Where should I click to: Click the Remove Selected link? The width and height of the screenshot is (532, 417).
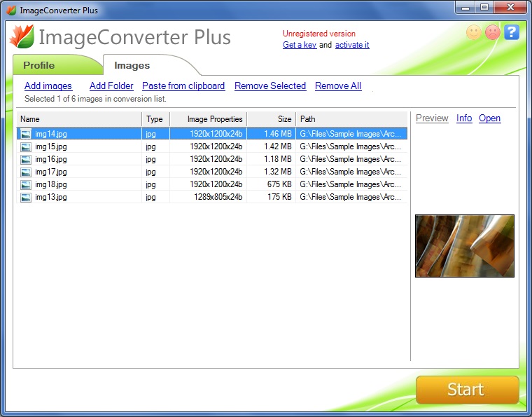[x=270, y=86]
